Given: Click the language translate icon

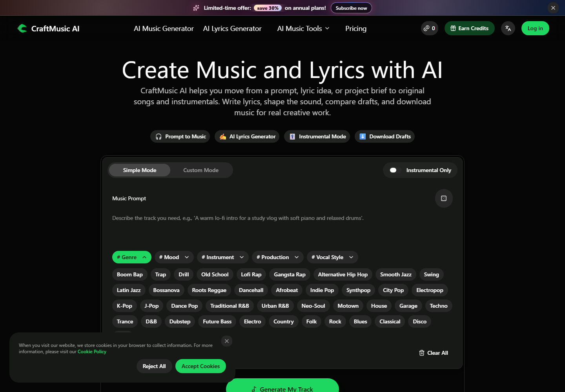Looking at the screenshot, I should [x=508, y=28].
